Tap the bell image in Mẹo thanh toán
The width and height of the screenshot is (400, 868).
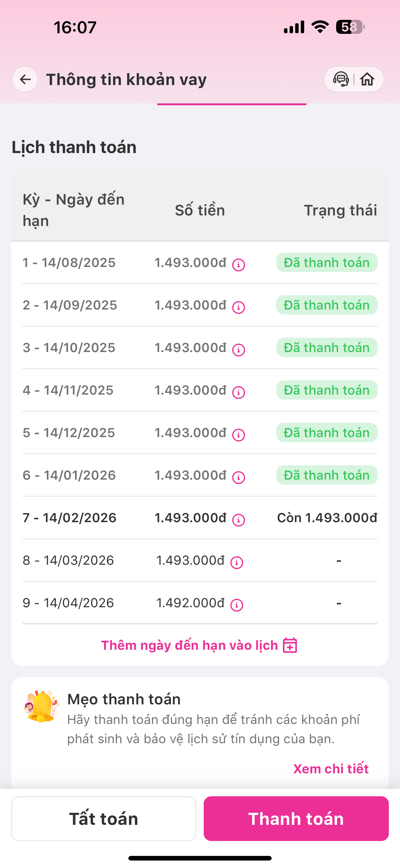click(x=41, y=706)
